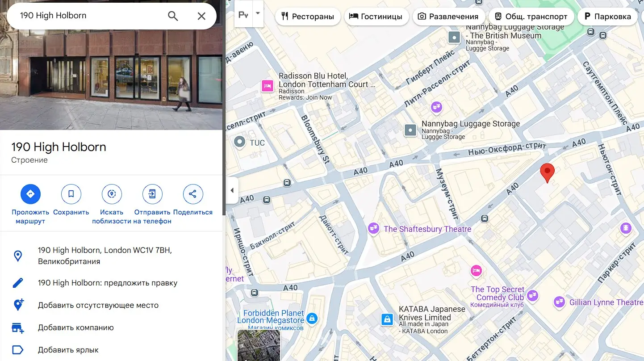644x361 pixels.
Task: Select the Общ. транспорт filter chip
Action: (x=531, y=17)
